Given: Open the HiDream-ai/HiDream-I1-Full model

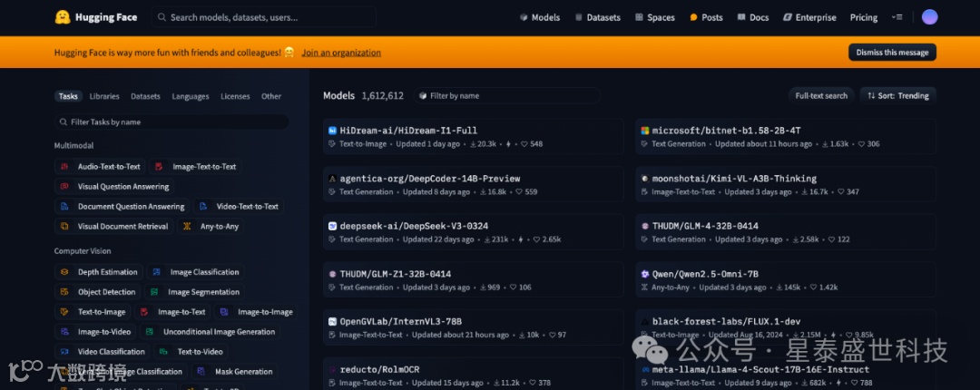Looking at the screenshot, I should [x=473, y=136].
